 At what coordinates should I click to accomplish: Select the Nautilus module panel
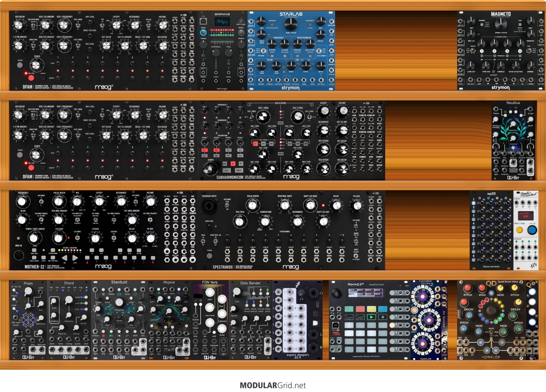513,140
